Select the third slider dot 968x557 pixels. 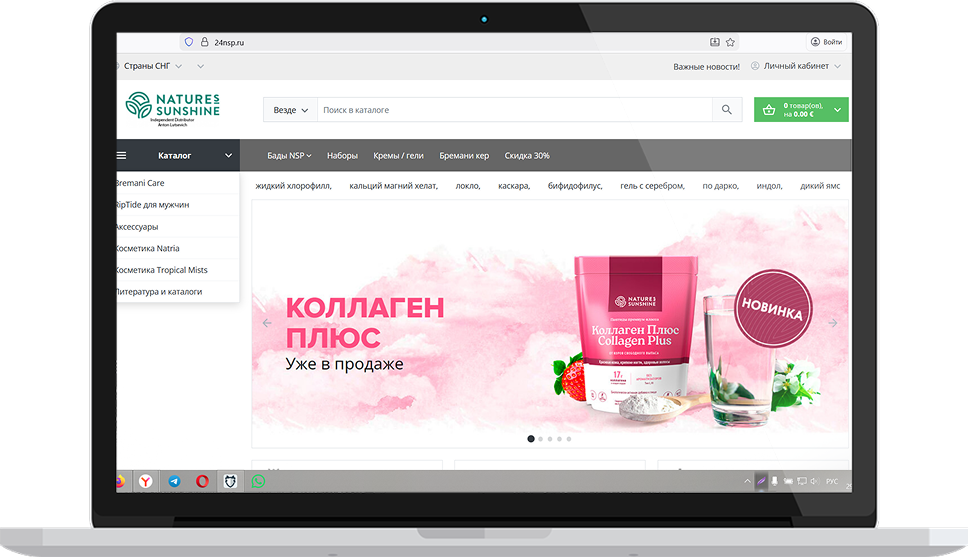click(550, 439)
